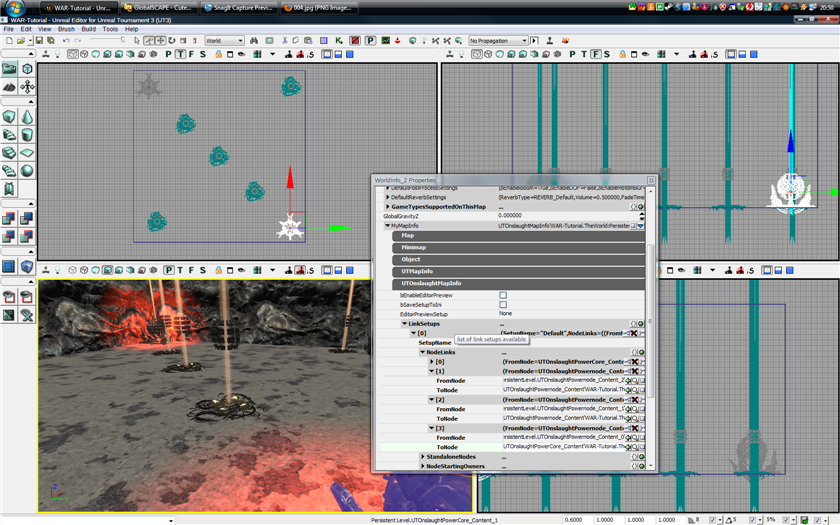Click CSG Subtract icon in toolbox
Image resolution: width=840 pixels, height=525 pixels.
[27, 219]
